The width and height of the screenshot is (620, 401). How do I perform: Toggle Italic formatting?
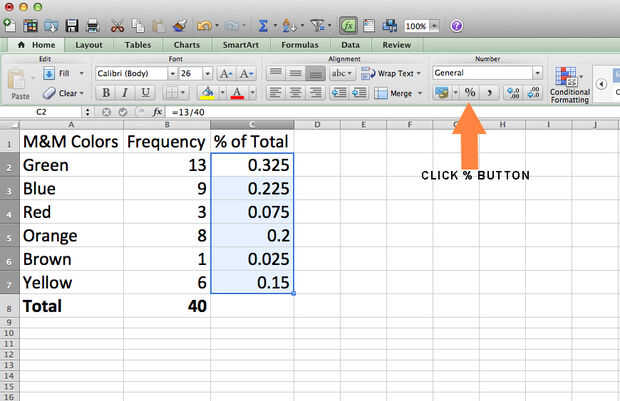point(125,93)
